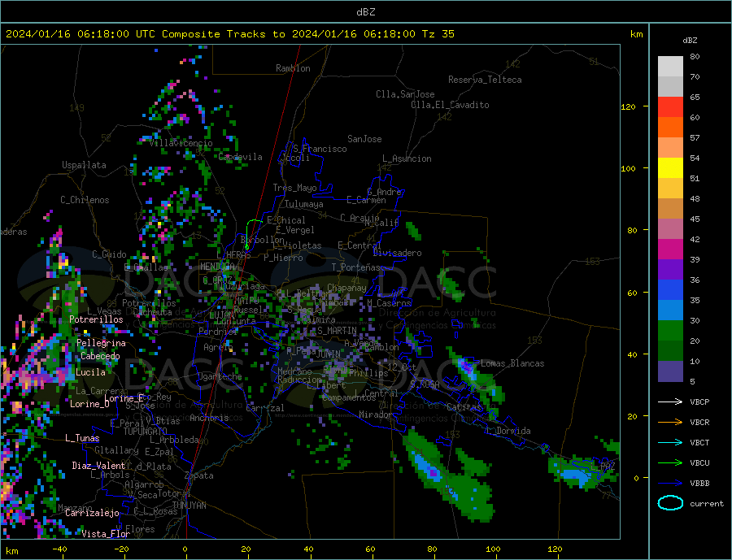This screenshot has width=732, height=560.
Task: Click the timestamp header text
Action: pyautogui.click(x=230, y=34)
